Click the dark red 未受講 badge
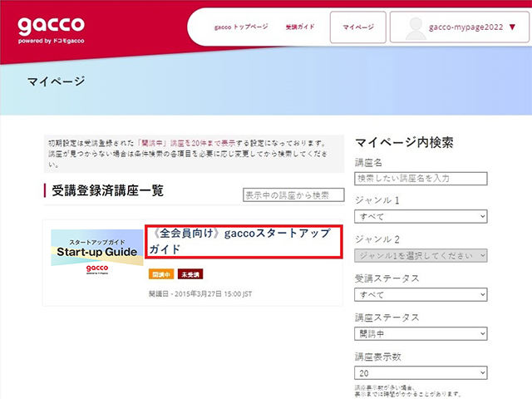The height and width of the screenshot is (399, 532). click(x=190, y=273)
